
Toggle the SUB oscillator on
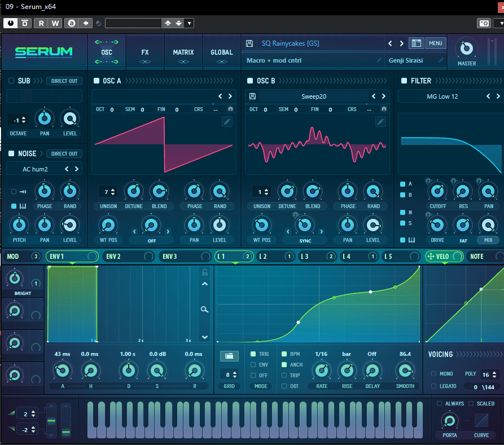[11, 81]
